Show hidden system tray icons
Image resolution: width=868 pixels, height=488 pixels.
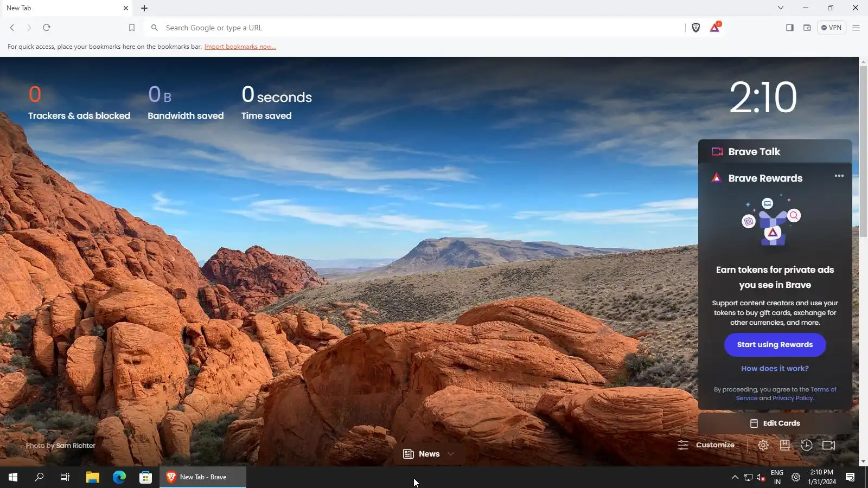(735, 477)
